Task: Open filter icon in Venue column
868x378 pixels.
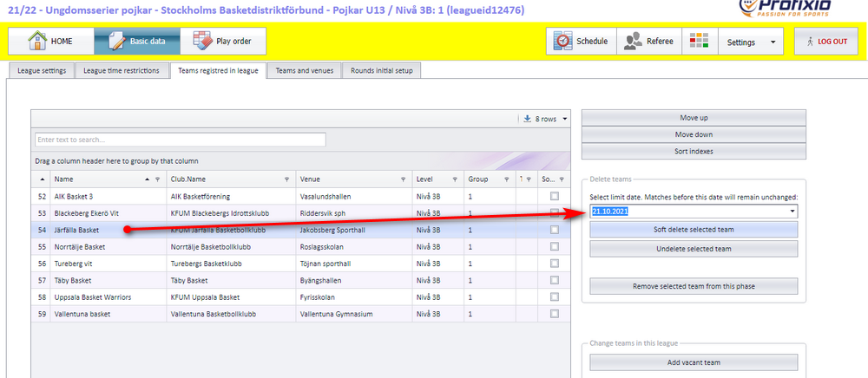Action: (x=403, y=179)
